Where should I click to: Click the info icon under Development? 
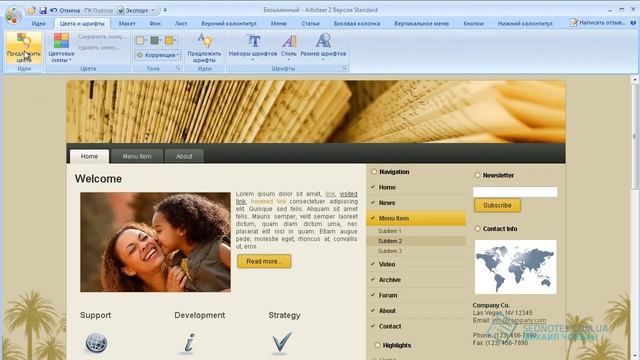(189, 343)
